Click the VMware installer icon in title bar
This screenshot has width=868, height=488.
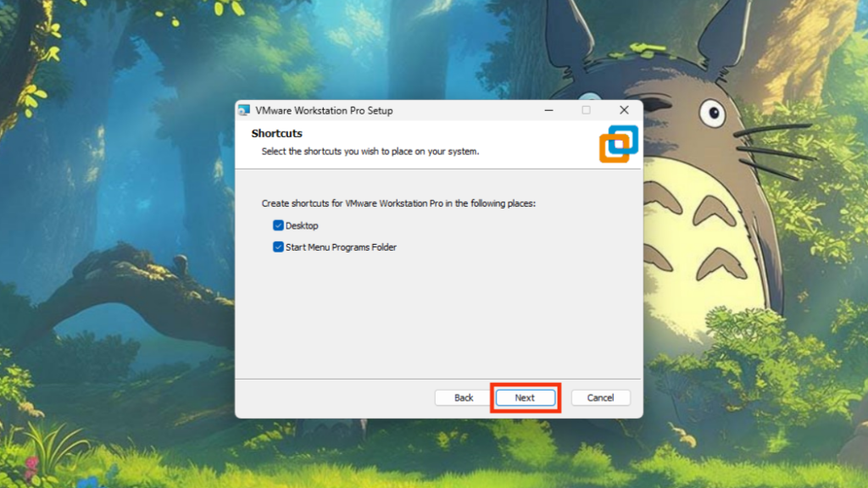click(244, 111)
